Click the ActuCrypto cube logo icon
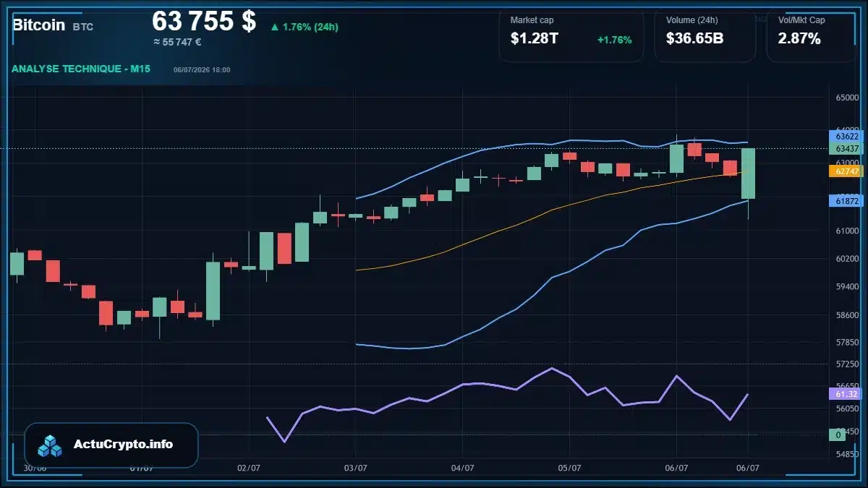The height and width of the screenshot is (488, 868). pyautogui.click(x=50, y=446)
